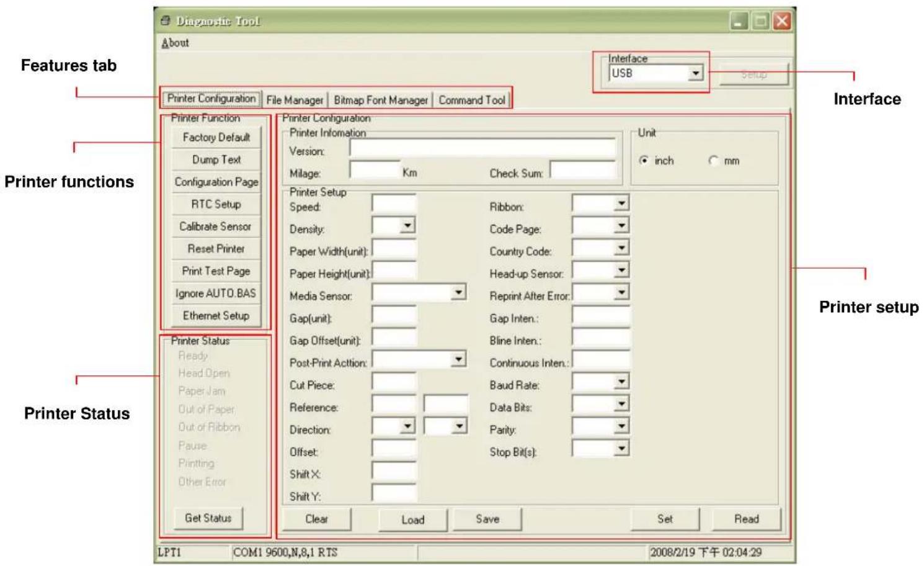
Task: Click Print Test Page
Action: (x=216, y=271)
